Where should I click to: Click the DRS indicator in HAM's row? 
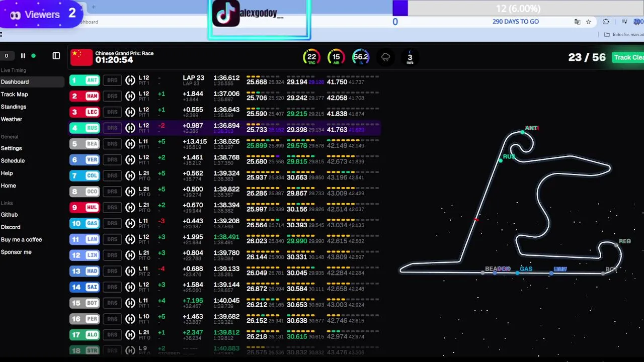tap(112, 96)
